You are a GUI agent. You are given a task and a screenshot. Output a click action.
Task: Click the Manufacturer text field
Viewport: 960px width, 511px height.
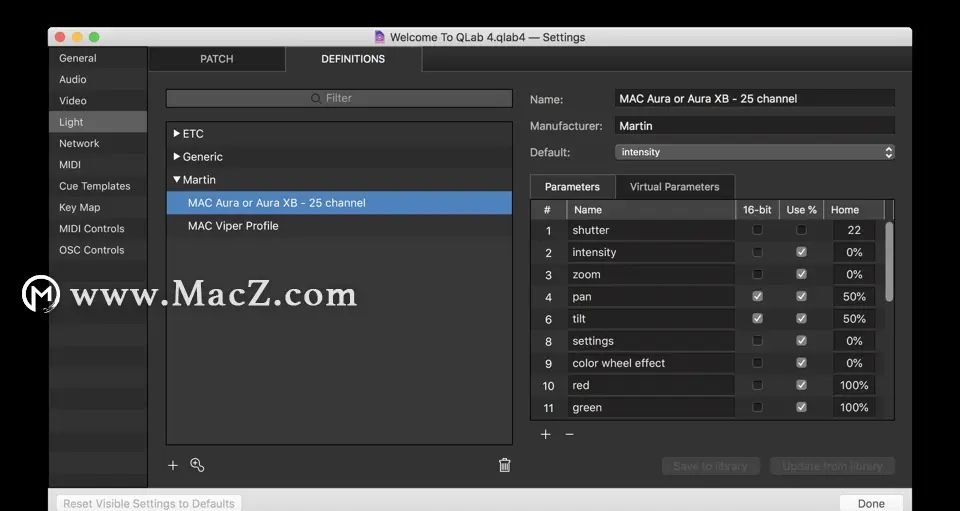point(755,125)
